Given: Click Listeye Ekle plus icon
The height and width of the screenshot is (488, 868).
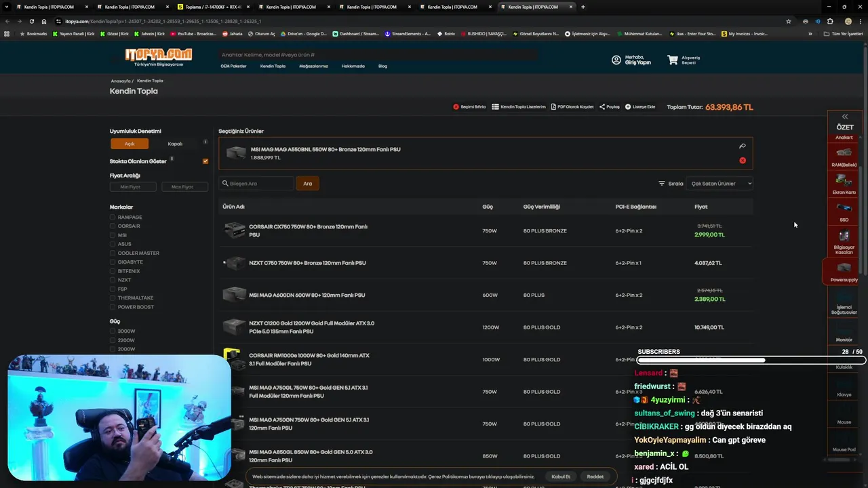Looking at the screenshot, I should [x=628, y=107].
